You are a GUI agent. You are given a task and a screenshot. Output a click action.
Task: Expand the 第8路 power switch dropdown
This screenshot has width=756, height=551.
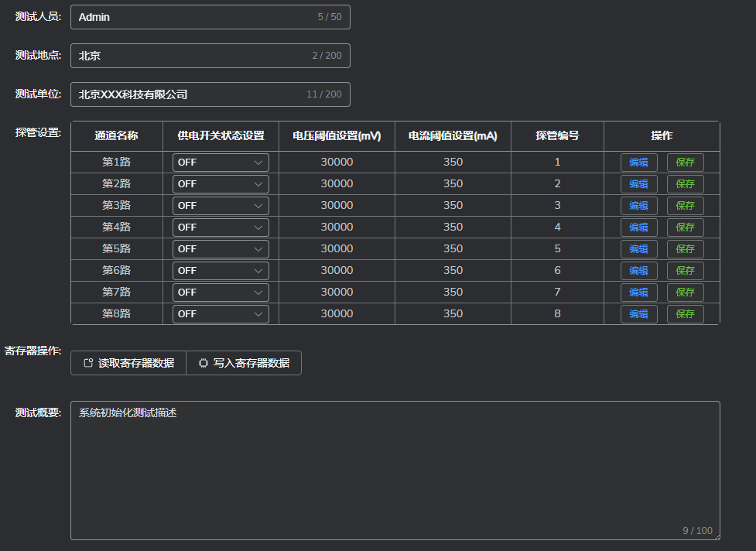coord(221,314)
